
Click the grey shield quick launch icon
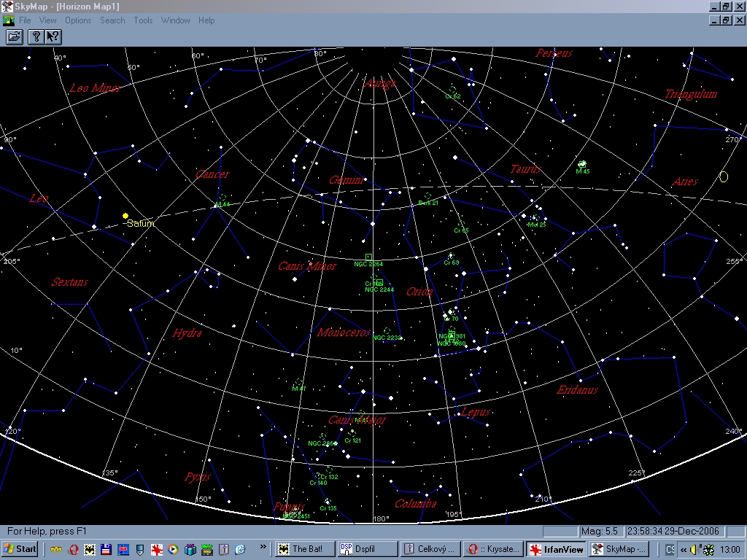(139, 550)
